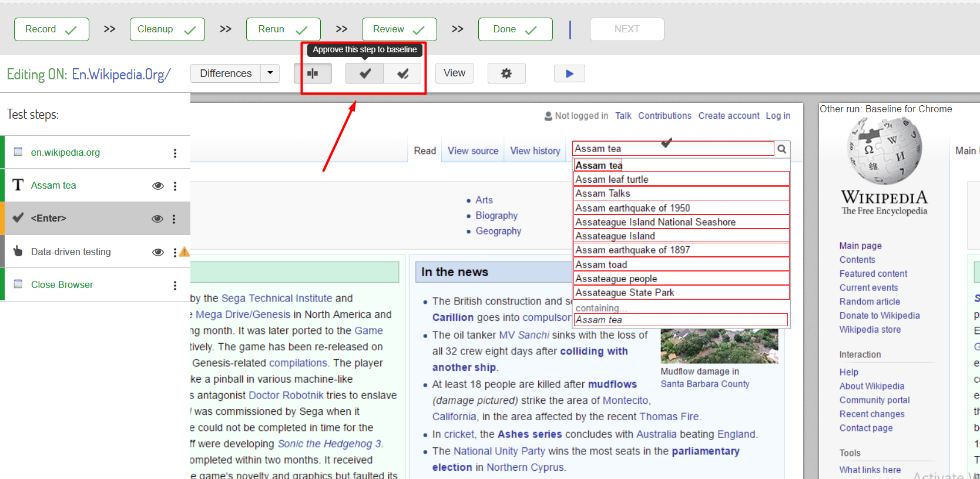Toggle eye icon for Assam tea step

(158, 186)
